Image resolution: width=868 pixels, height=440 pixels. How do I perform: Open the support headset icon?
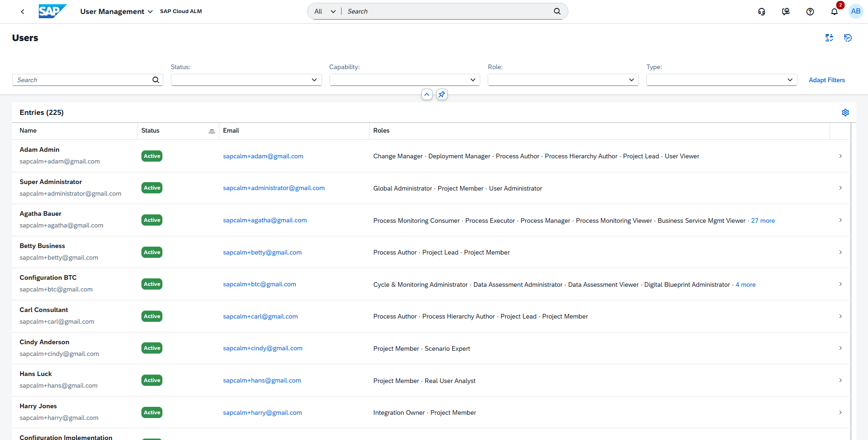click(x=762, y=12)
